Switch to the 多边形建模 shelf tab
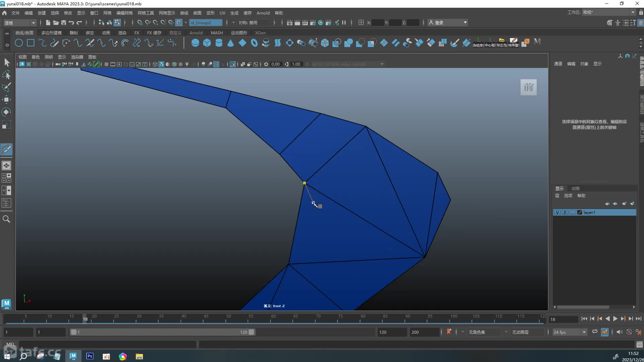 click(x=51, y=33)
